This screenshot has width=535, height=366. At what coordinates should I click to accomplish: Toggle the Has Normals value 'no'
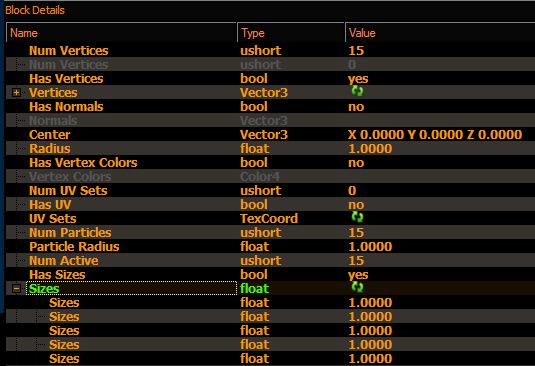(x=356, y=107)
